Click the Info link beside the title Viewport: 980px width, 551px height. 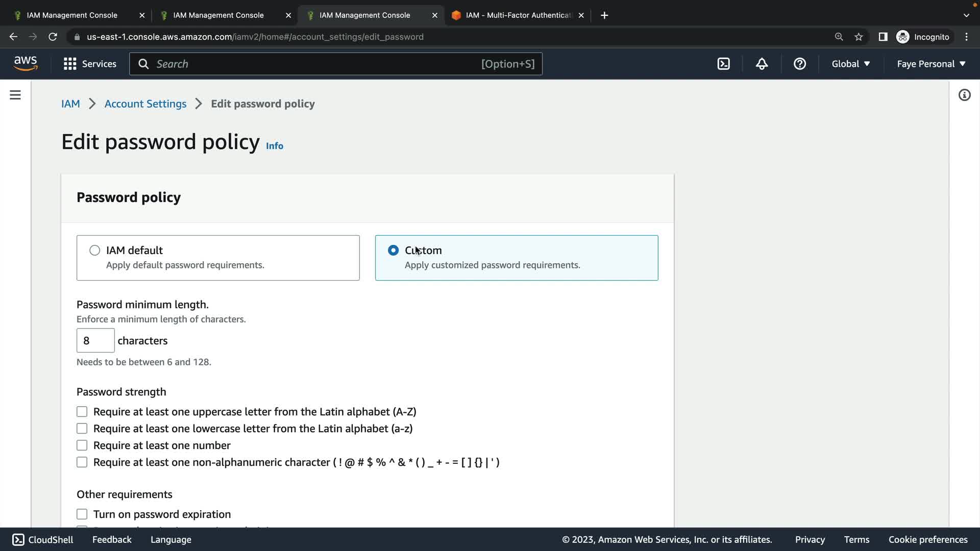pyautogui.click(x=275, y=146)
